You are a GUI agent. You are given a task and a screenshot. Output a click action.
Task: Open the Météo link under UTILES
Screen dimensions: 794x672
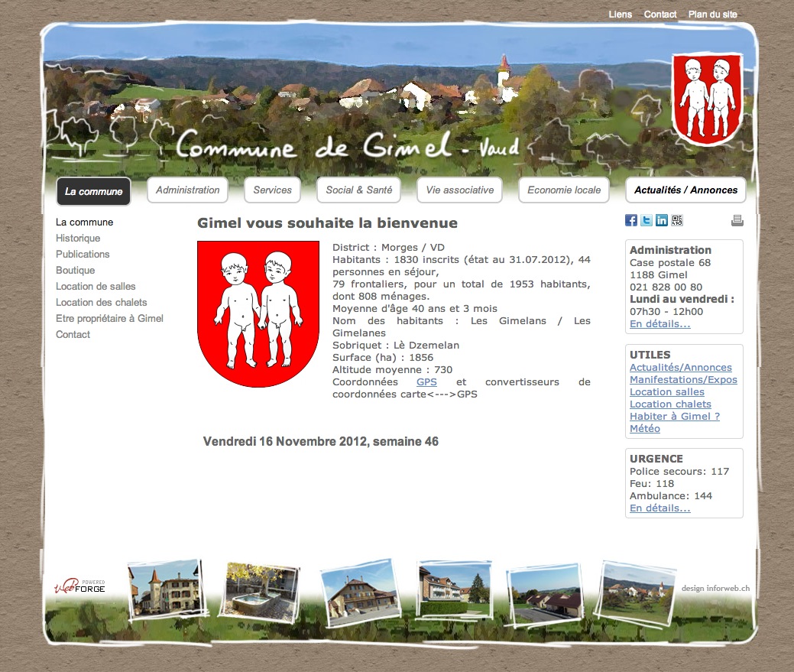(643, 428)
